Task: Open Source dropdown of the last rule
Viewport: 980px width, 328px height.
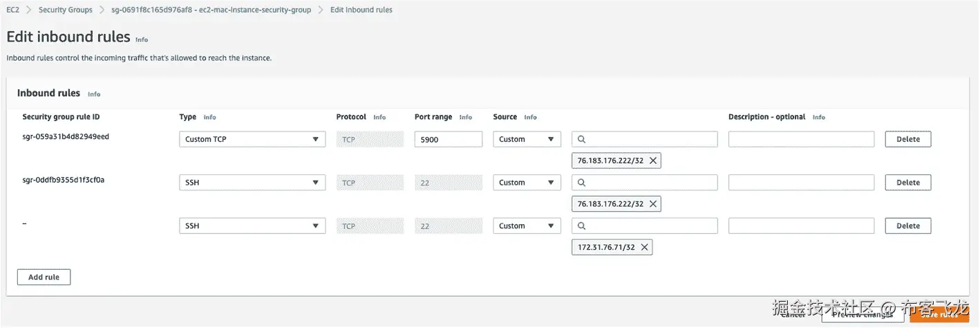Action: (x=527, y=226)
